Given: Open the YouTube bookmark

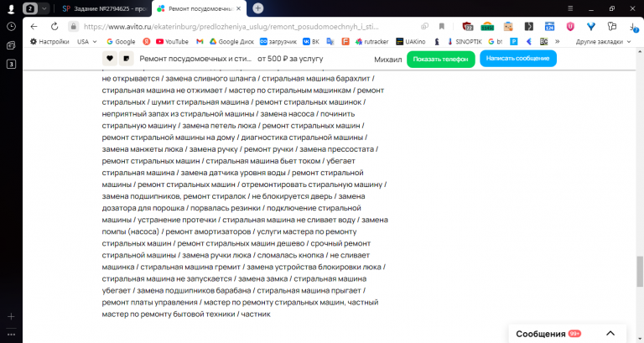Looking at the screenshot, I should (x=172, y=41).
